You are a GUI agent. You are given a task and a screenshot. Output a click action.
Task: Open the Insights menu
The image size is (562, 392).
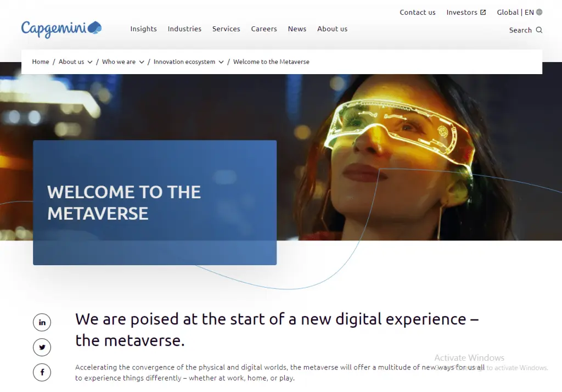point(143,29)
